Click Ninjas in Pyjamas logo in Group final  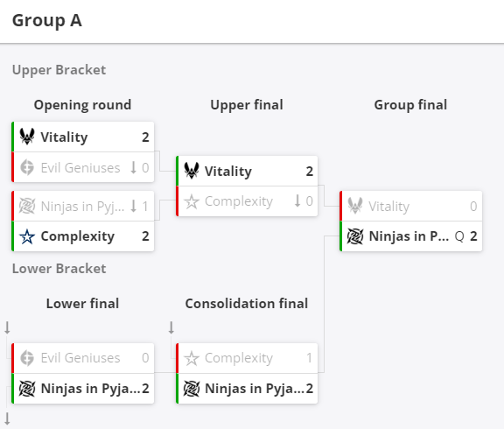355,236
